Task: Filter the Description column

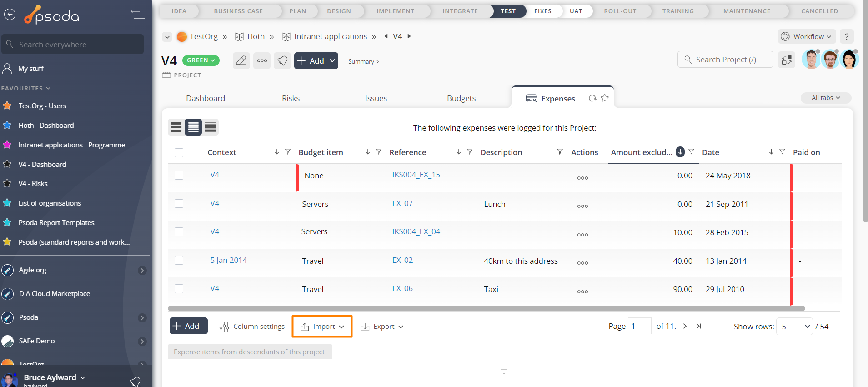Action: tap(560, 152)
